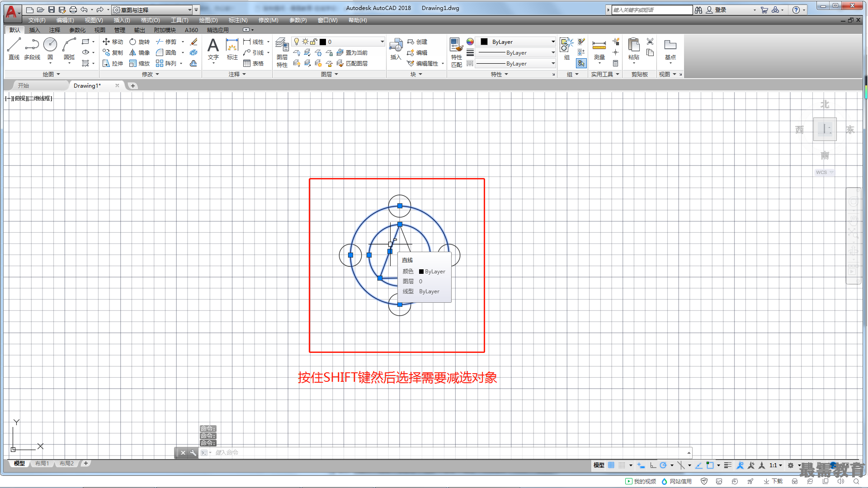Toggle dynamic input in status bar

click(x=641, y=465)
